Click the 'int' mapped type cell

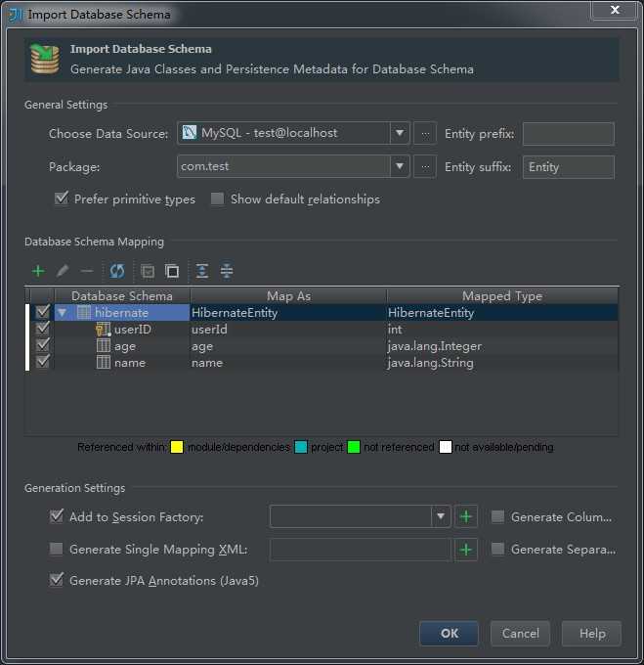coord(502,330)
